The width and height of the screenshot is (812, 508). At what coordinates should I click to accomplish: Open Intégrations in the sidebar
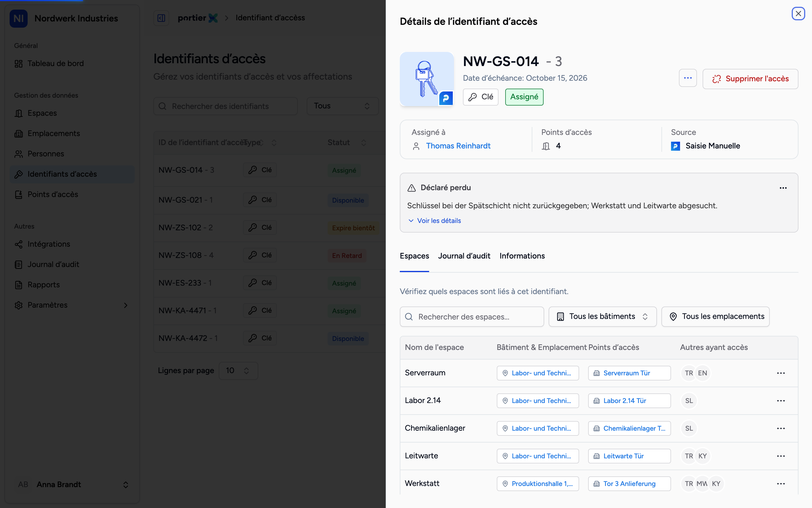tap(72, 244)
